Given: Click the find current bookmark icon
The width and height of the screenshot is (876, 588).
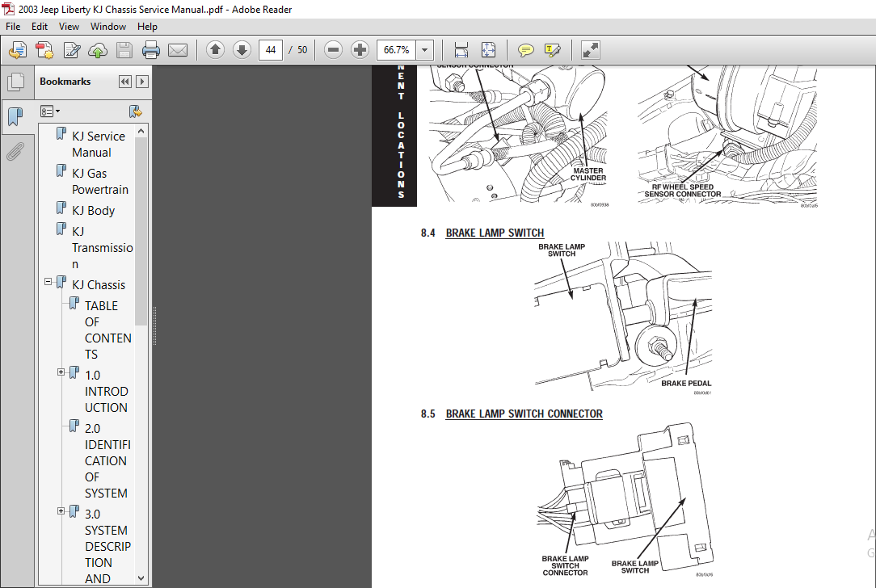Looking at the screenshot, I should pos(135,111).
